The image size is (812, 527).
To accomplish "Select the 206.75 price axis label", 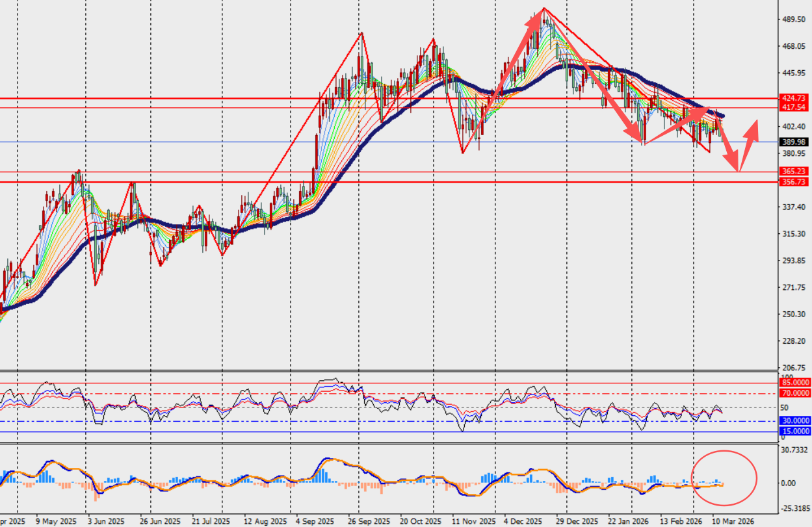I will point(792,368).
